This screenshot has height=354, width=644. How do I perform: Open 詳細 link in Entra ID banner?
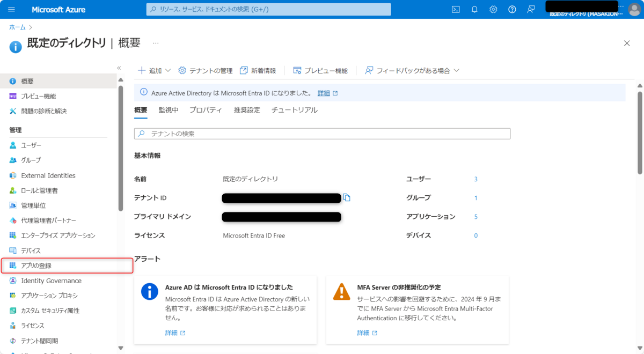coord(327,93)
